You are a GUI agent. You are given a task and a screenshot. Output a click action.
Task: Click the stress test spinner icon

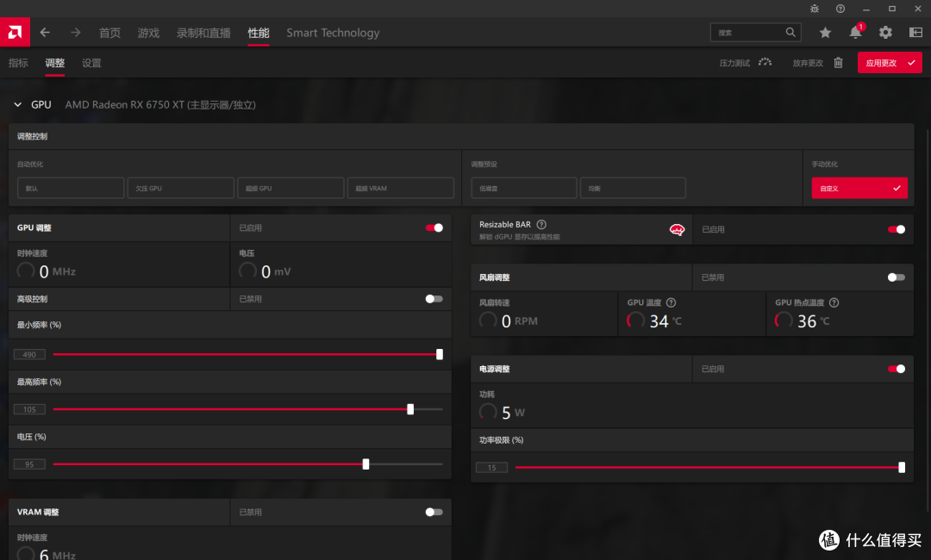coord(765,62)
